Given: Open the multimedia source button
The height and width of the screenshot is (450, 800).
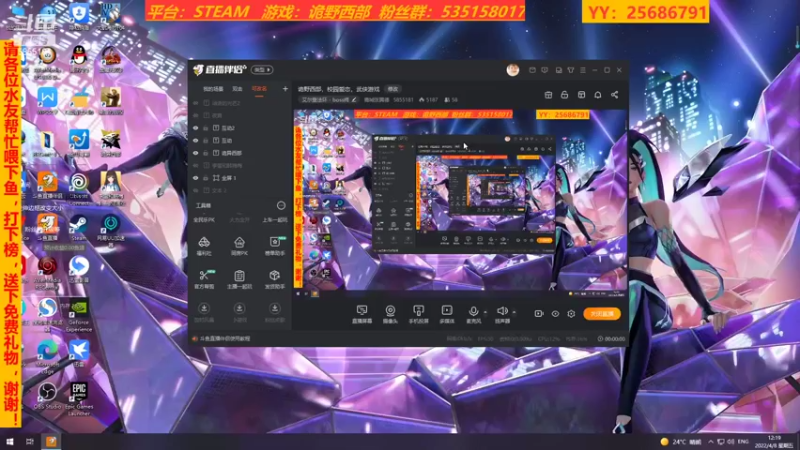Looking at the screenshot, I should (x=446, y=310).
